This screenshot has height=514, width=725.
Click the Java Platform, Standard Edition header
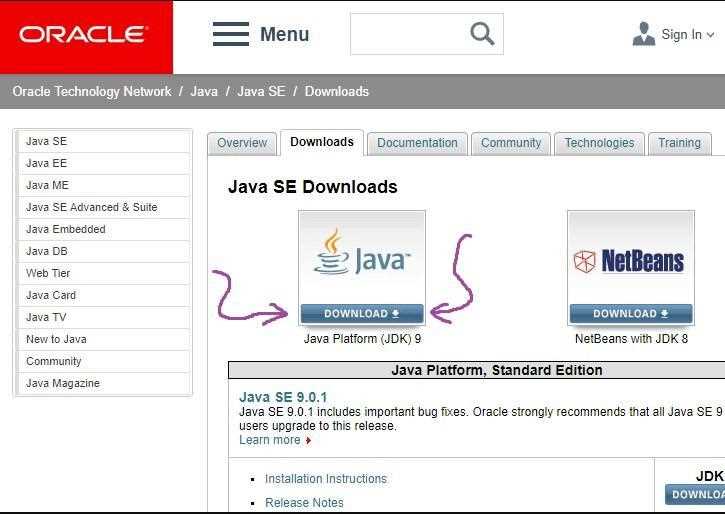click(497, 370)
